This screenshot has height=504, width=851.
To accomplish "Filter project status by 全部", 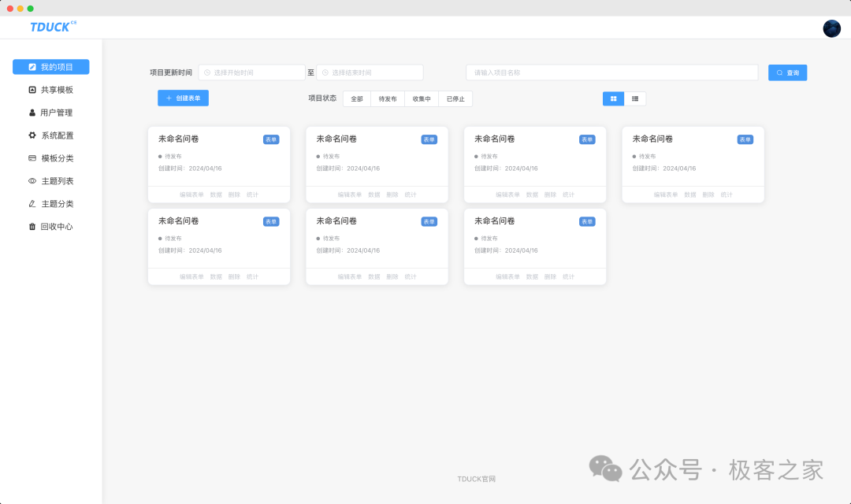I will point(357,99).
